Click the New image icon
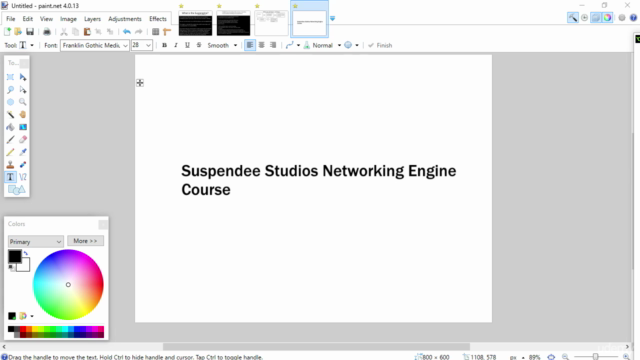Image resolution: width=640 pixels, height=360 pixels. pos(7,32)
